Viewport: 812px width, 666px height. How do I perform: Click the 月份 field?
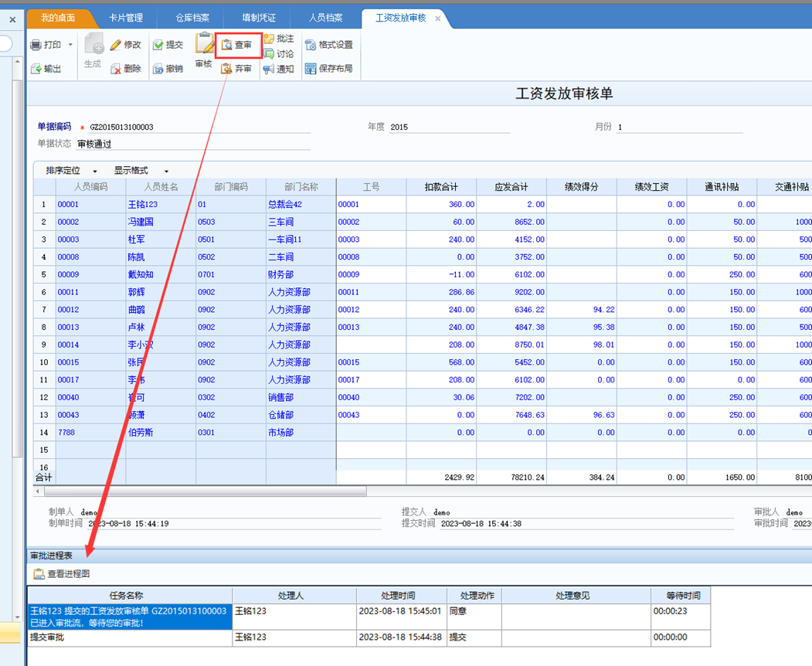click(679, 127)
